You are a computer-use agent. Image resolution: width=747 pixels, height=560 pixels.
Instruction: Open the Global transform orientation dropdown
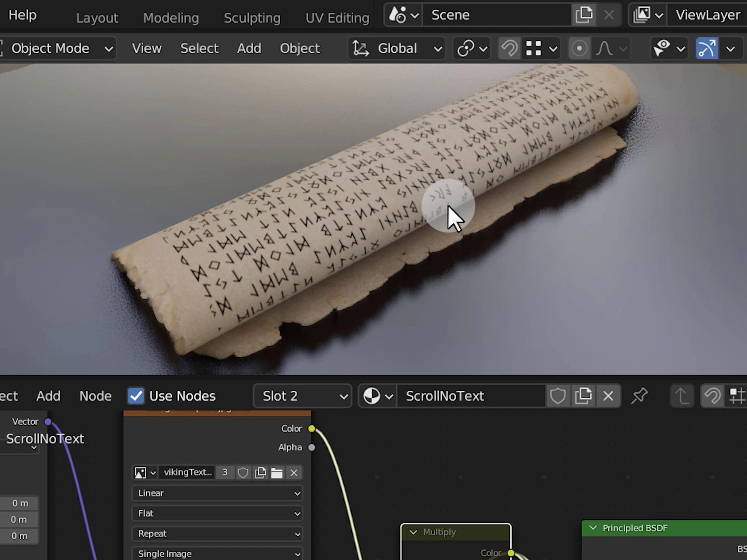tap(397, 49)
